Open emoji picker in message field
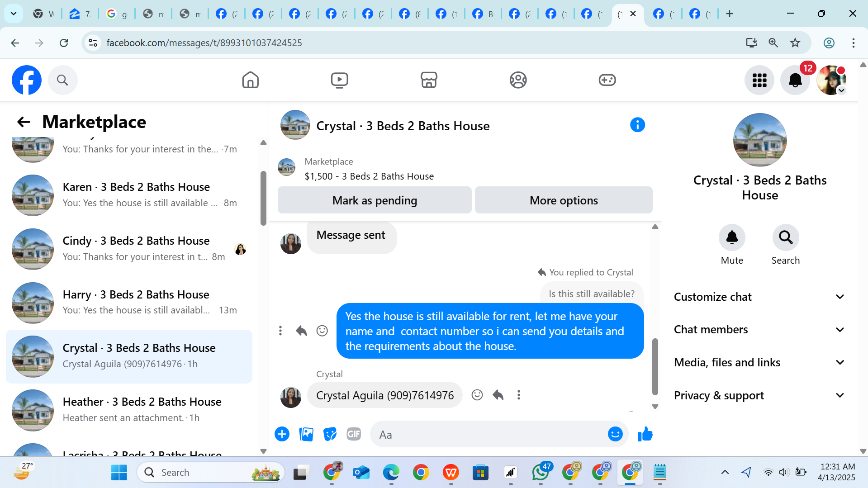 tap(615, 434)
